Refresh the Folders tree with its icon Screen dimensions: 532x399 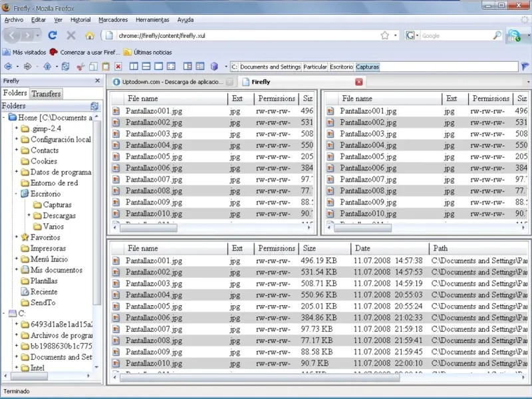[94, 106]
